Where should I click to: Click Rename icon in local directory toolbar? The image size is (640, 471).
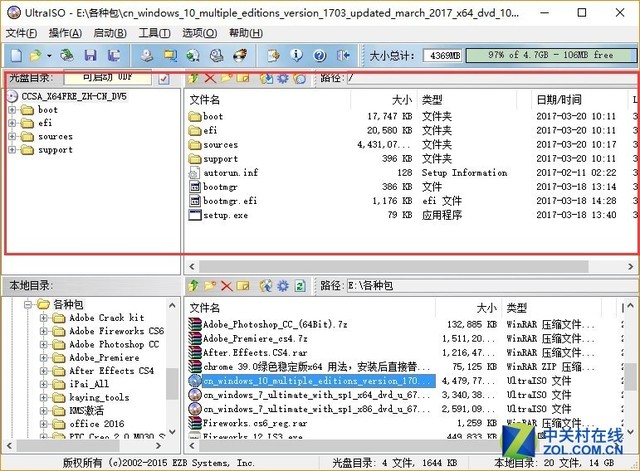pos(243,286)
